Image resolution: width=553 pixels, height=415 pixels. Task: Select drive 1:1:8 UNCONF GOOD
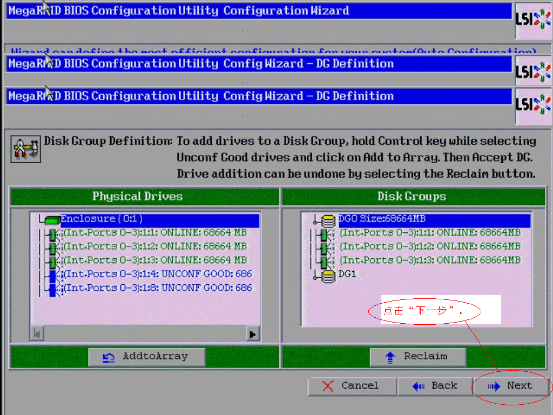(x=158, y=288)
